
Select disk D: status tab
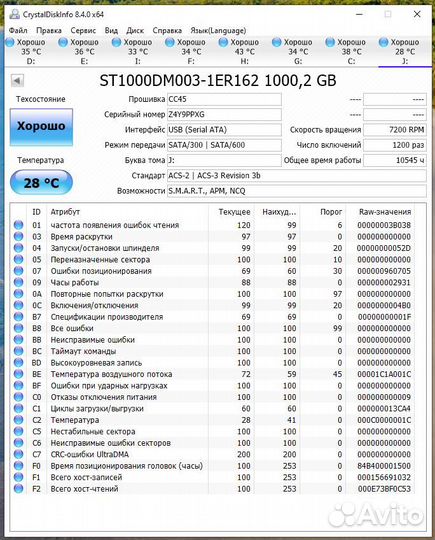click(x=31, y=52)
